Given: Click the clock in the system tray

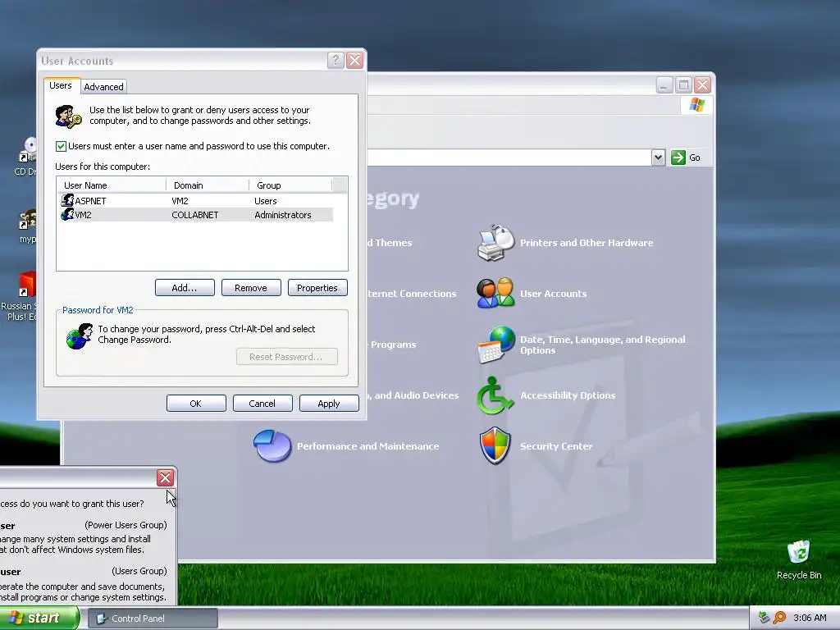Looking at the screenshot, I should click(x=810, y=618).
